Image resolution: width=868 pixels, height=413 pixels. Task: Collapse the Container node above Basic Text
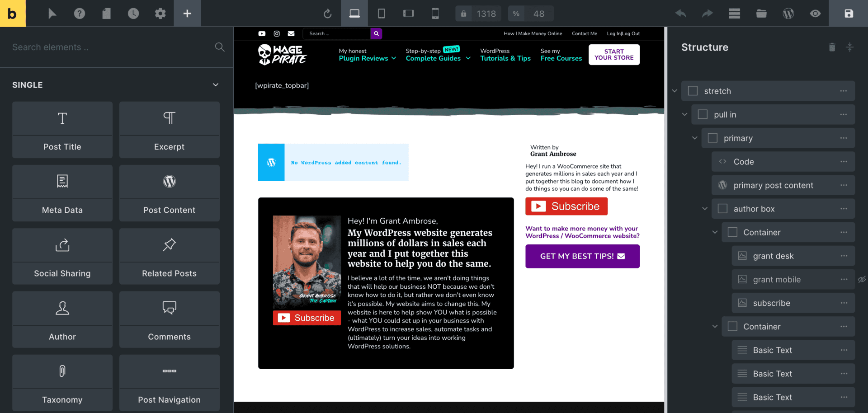(x=715, y=326)
